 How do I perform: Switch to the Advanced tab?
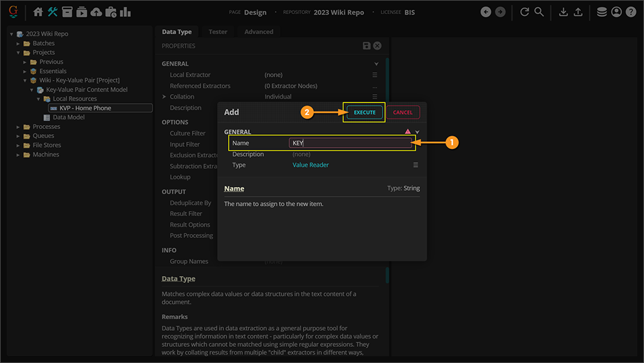(258, 32)
